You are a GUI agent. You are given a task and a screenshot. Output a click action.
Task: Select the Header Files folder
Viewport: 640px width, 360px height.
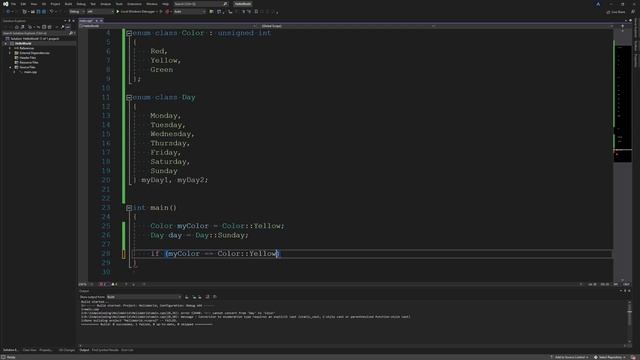tap(27, 58)
